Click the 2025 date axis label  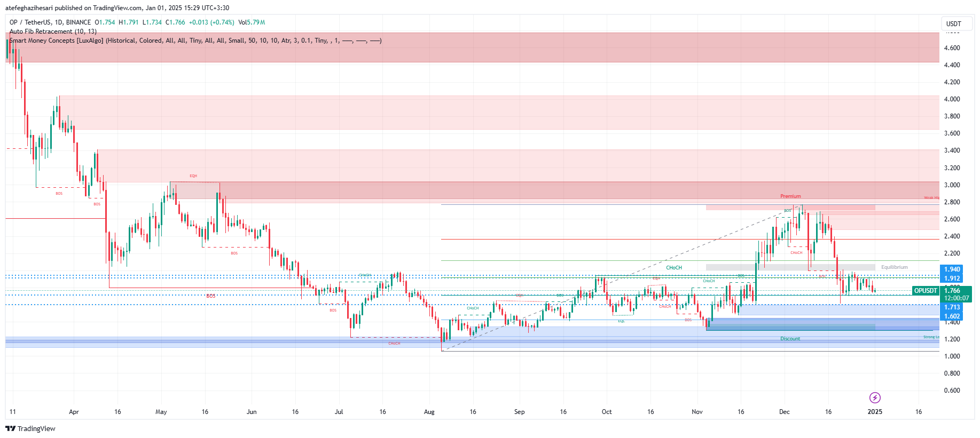(875, 412)
